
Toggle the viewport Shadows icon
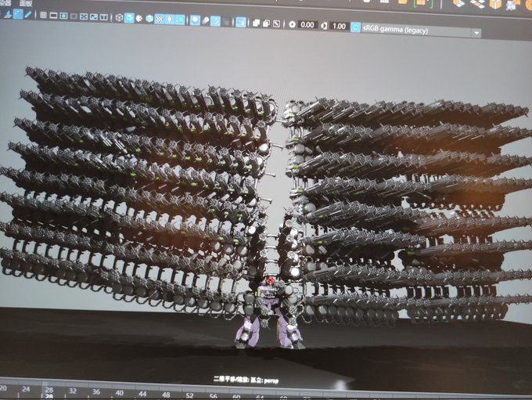tap(180, 20)
